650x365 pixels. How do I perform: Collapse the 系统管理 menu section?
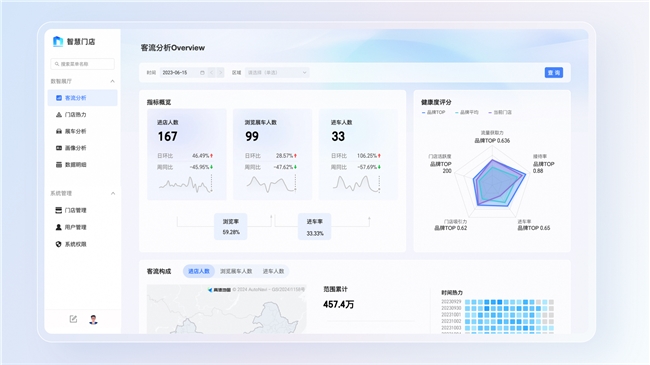click(x=113, y=193)
